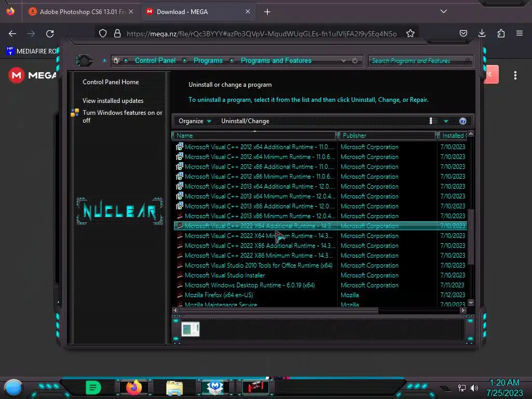Select Visual C++ 2013 x86 Additional Runtime
Viewport: 532px width, 399px height.
(320, 206)
